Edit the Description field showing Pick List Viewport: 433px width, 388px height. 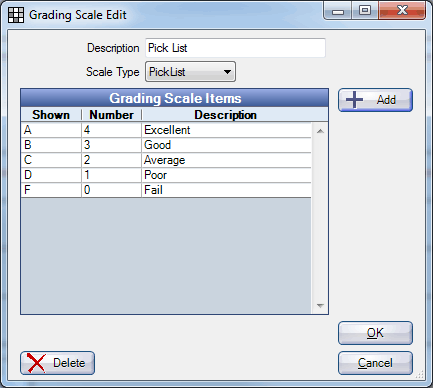pos(235,48)
